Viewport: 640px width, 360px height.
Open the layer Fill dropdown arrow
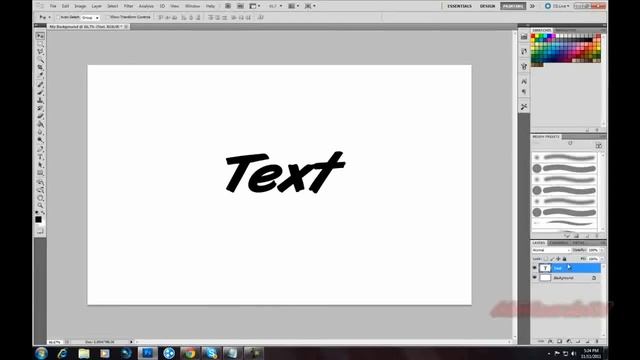coord(601,259)
